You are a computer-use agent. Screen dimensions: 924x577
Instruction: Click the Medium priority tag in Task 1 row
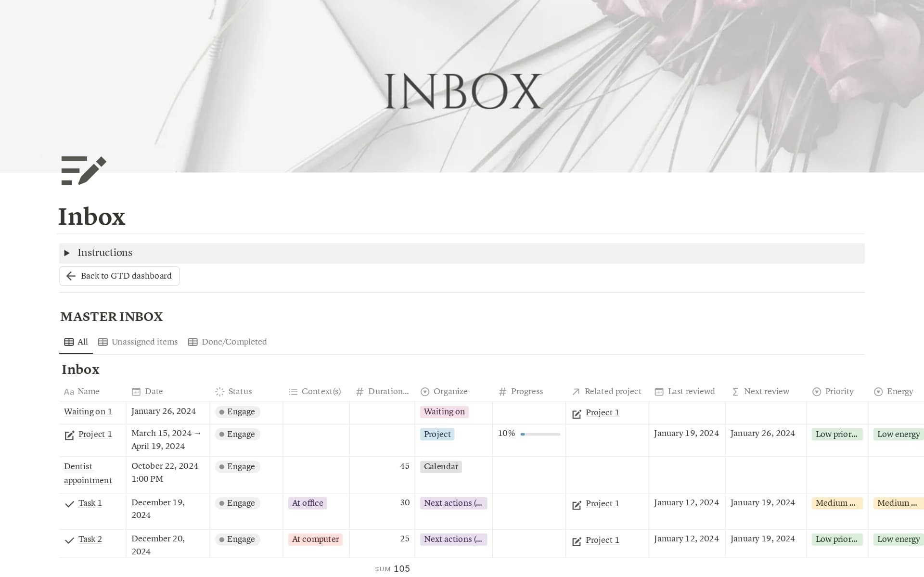click(x=837, y=503)
